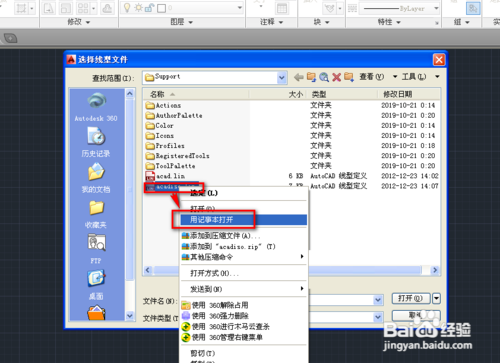Screen dimensions: 500x363
Task: Click the up one level folder icon
Action: [311, 77]
